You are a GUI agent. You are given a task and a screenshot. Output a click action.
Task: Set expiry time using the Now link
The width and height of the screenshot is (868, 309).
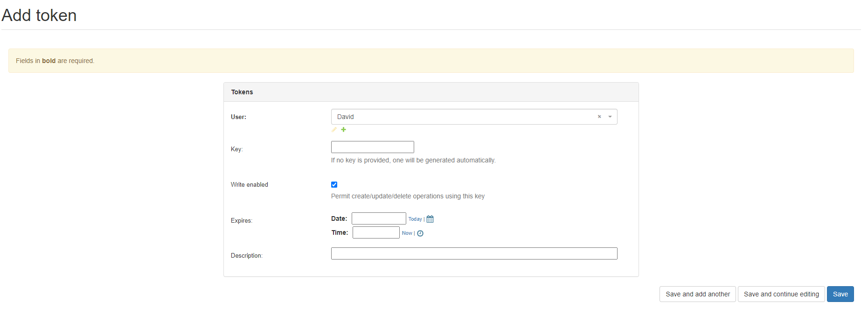[x=407, y=233]
